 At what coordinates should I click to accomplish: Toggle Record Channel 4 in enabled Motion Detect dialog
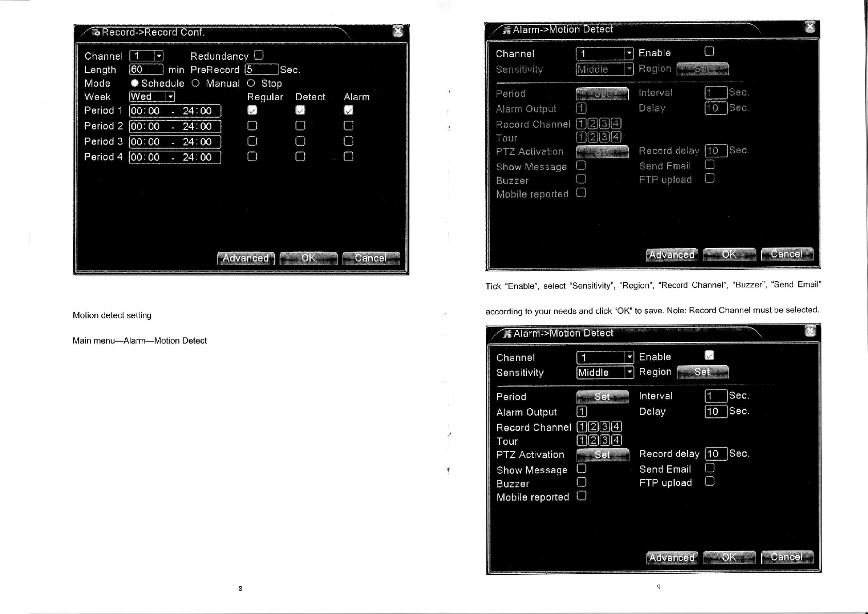click(616, 427)
